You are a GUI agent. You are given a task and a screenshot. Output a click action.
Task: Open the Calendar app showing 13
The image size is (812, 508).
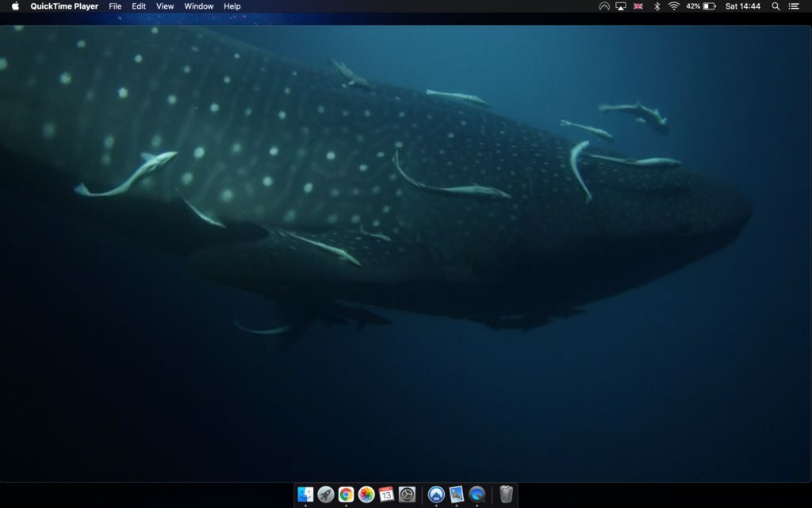[387, 495]
